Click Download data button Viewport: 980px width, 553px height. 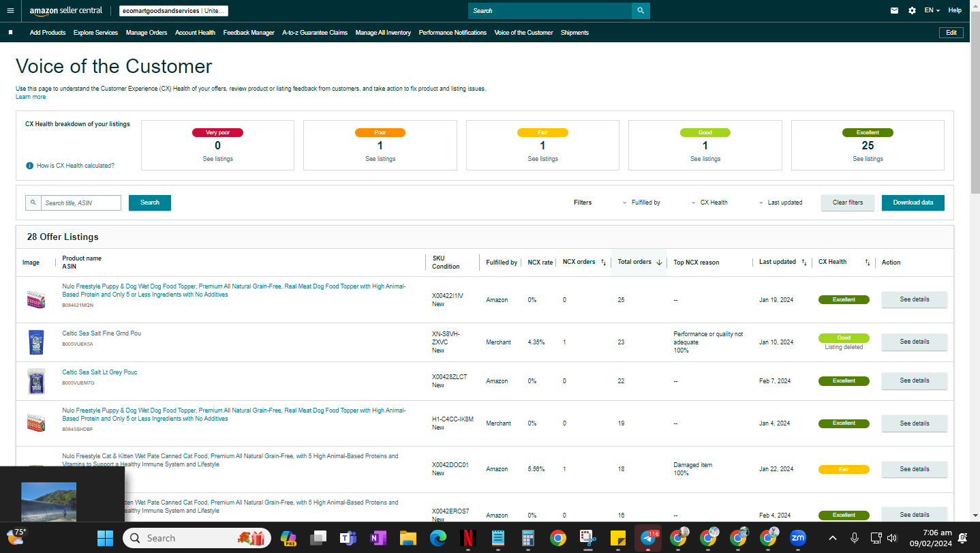coord(913,203)
